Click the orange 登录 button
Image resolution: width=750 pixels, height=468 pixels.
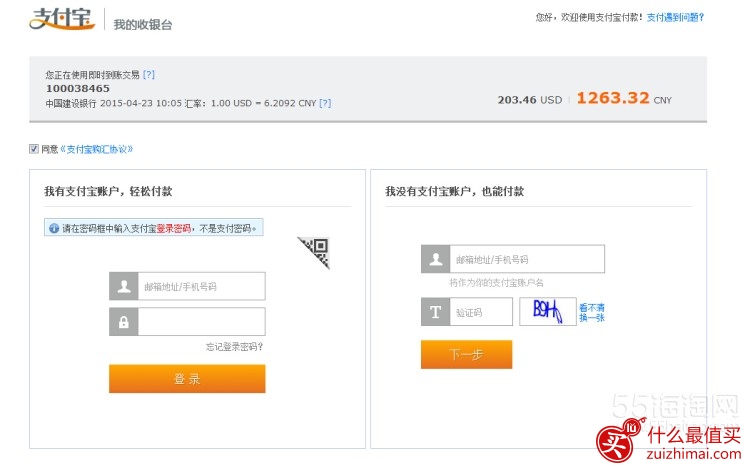187,379
